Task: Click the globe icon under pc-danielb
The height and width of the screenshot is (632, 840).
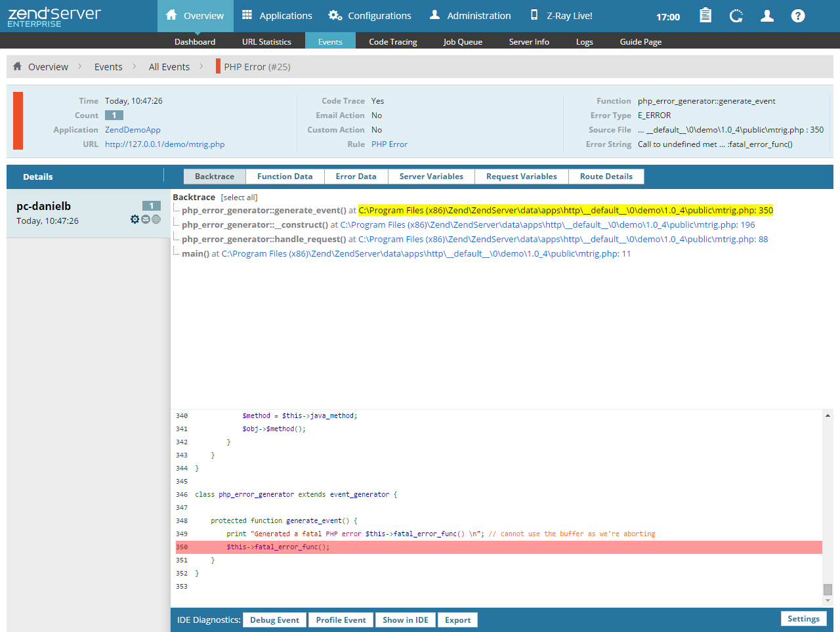Action: (x=156, y=219)
